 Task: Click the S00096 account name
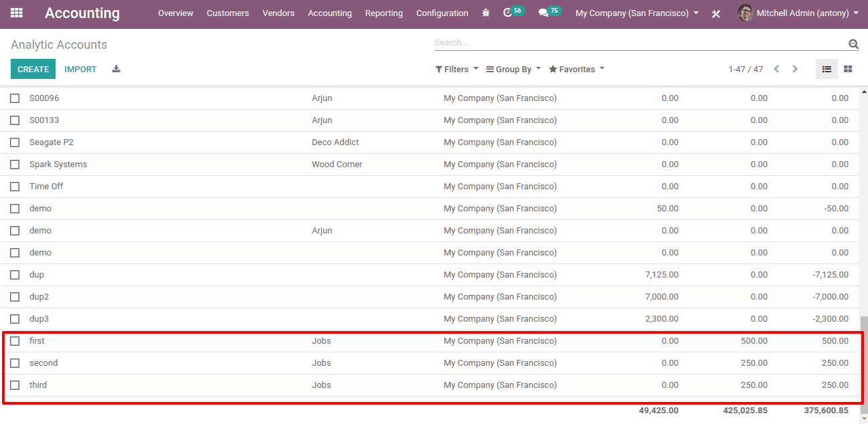[x=44, y=98]
